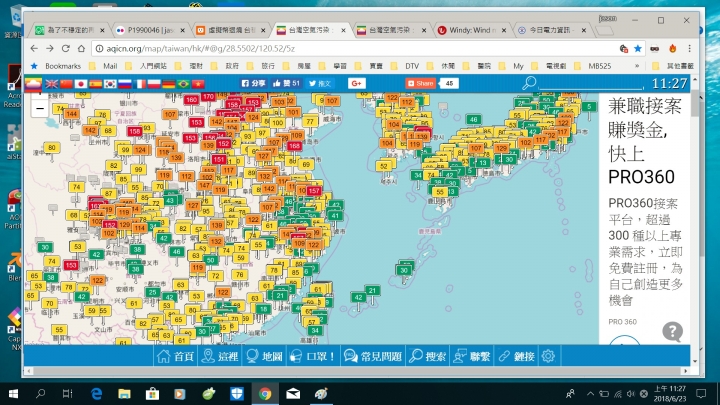Open 搜索 search menu item

coord(428,356)
